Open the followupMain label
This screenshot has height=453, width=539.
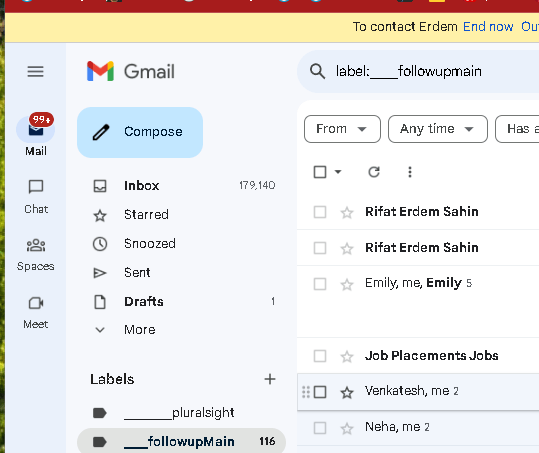point(182,441)
